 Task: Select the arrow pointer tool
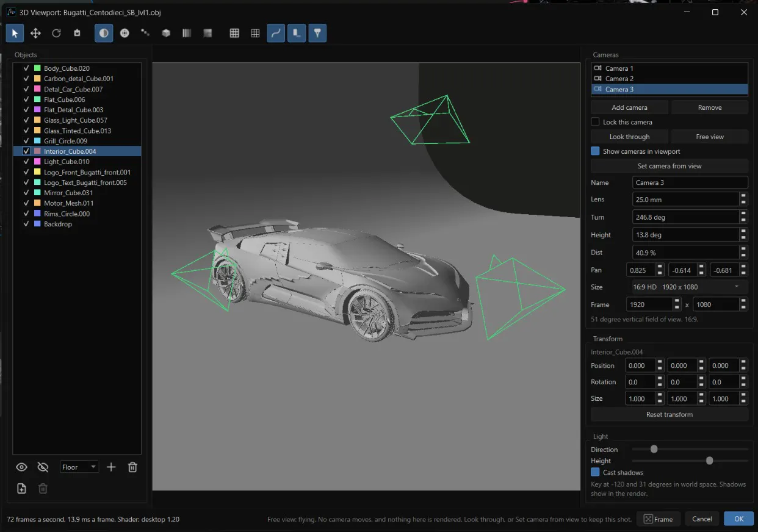[x=15, y=33]
